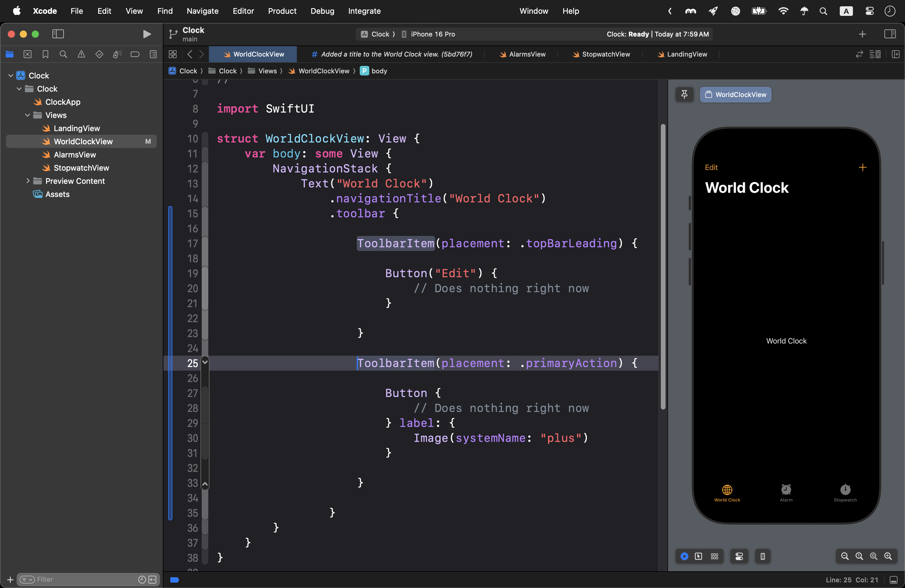Fold code at line 25 ribbon
The width and height of the screenshot is (905, 588).
205,362
